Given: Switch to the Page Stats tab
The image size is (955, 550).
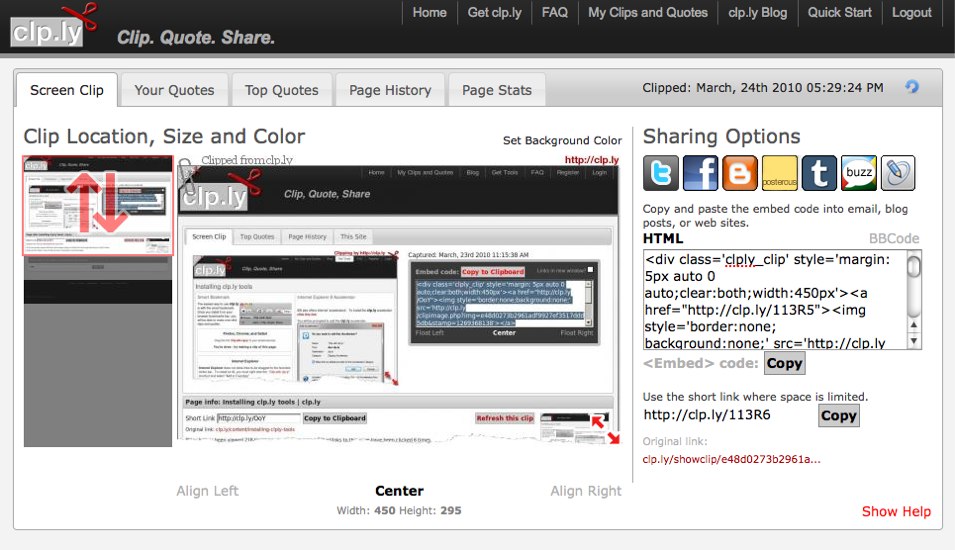Looking at the screenshot, I should point(496,90).
